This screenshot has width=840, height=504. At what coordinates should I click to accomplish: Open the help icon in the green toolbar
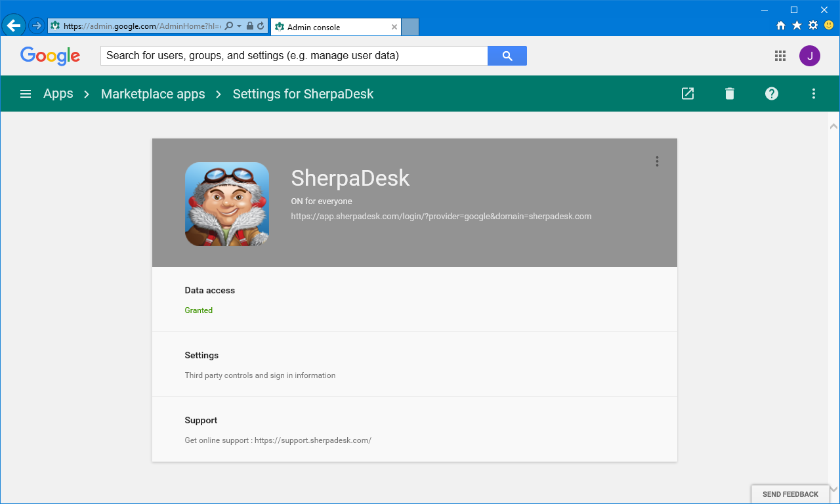point(771,93)
